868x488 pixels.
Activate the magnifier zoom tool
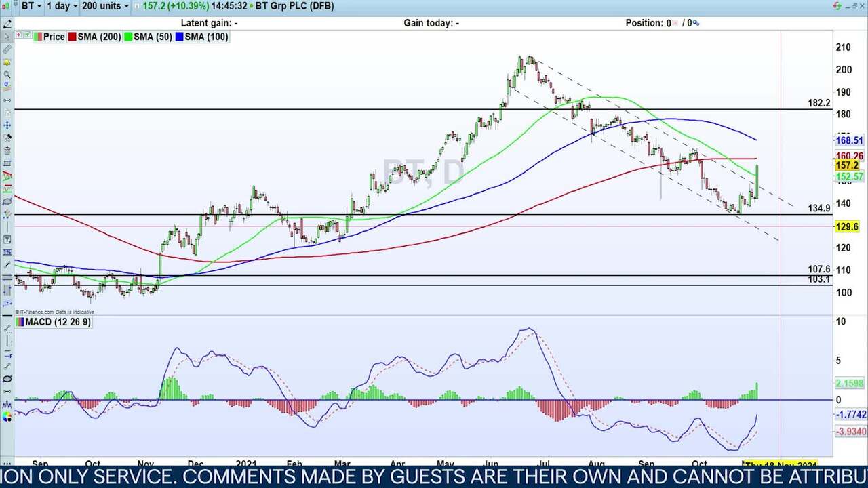[7, 75]
